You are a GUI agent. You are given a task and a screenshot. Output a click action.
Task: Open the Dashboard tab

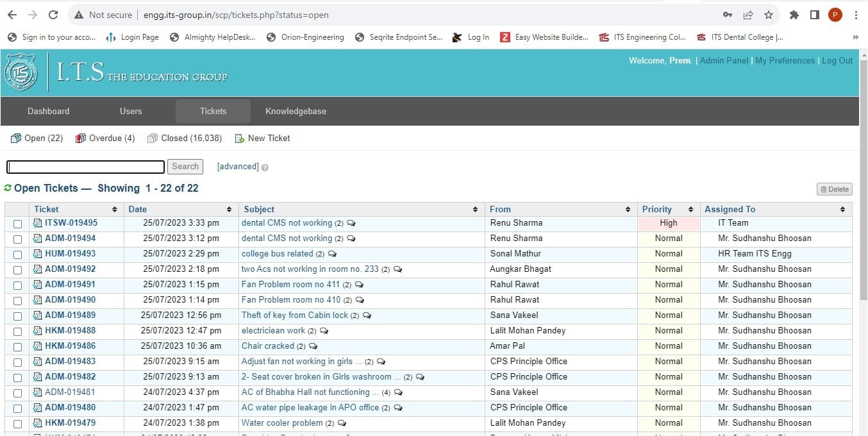tap(48, 111)
